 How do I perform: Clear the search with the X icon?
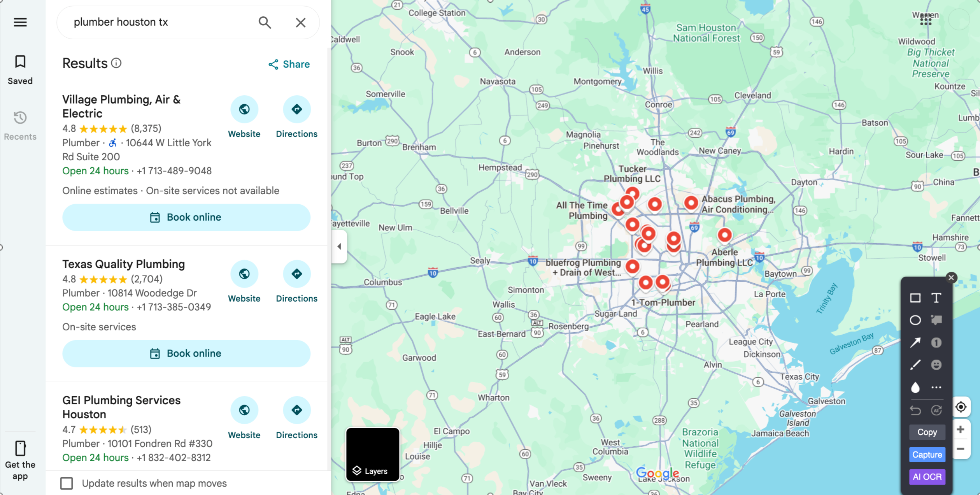coord(300,23)
